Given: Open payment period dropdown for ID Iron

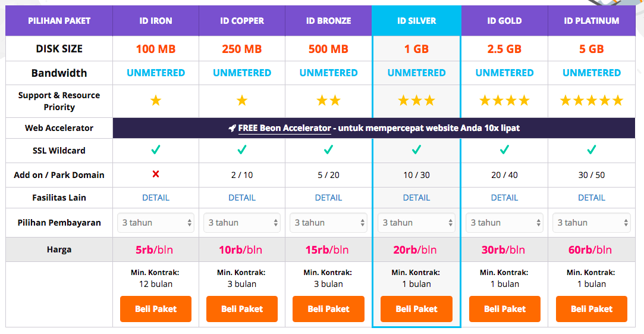Looking at the screenshot, I should click(x=156, y=223).
